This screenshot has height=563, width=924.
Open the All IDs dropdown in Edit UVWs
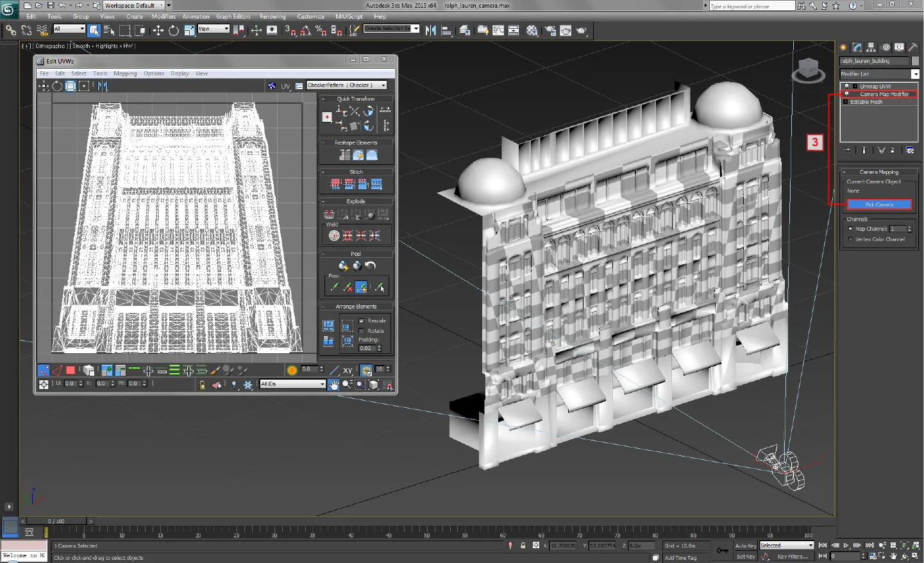pyautogui.click(x=292, y=383)
